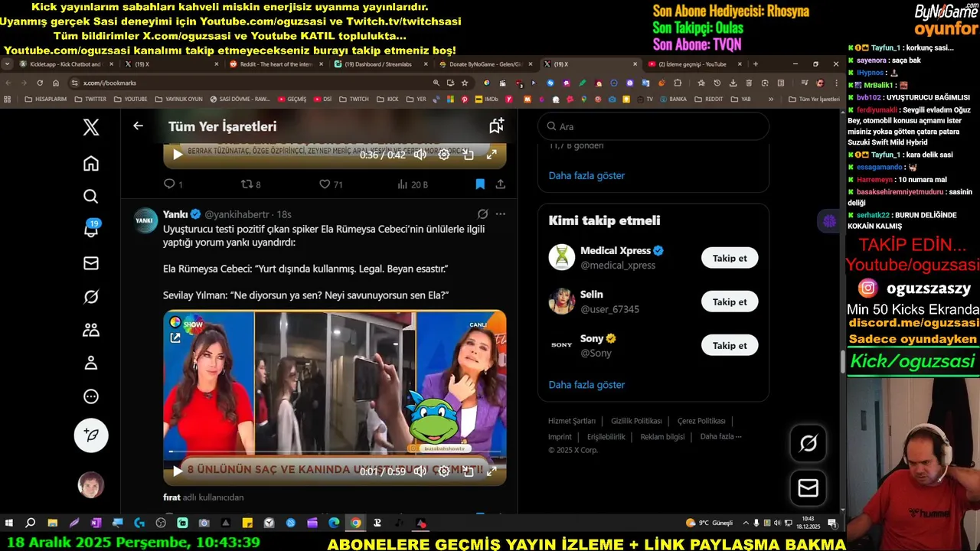Screen dimensions: 980x551
Task: Mute the lower video's speaker icon
Action: point(420,471)
